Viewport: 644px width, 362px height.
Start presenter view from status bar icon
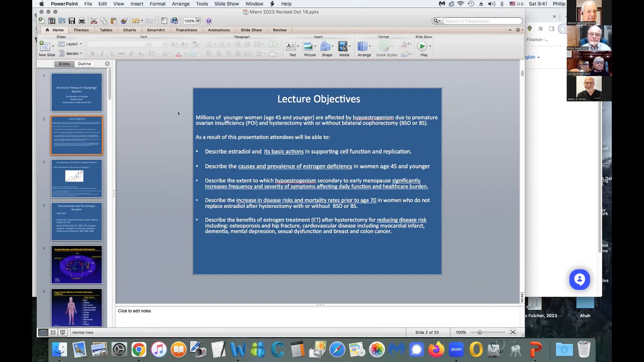point(63,333)
